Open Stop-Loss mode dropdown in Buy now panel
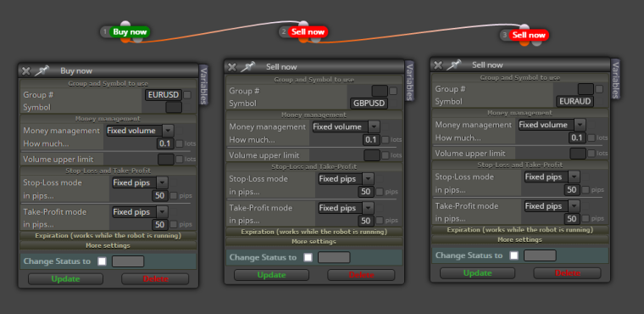 tap(140, 182)
